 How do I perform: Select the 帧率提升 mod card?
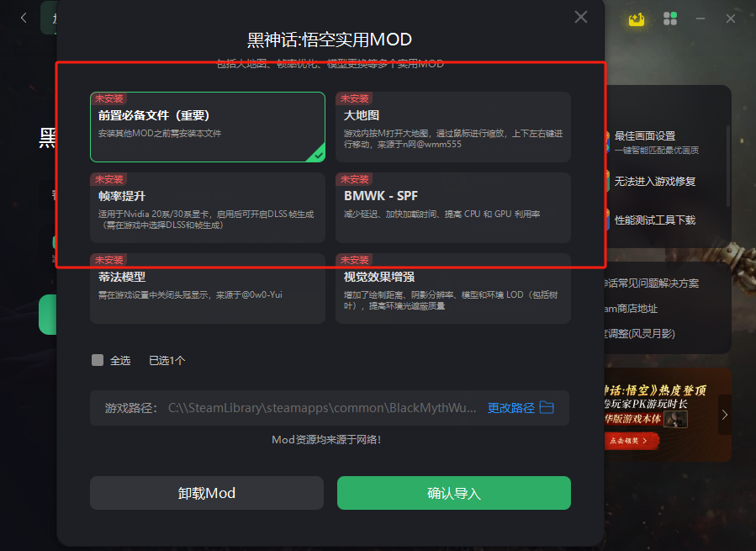click(x=208, y=208)
